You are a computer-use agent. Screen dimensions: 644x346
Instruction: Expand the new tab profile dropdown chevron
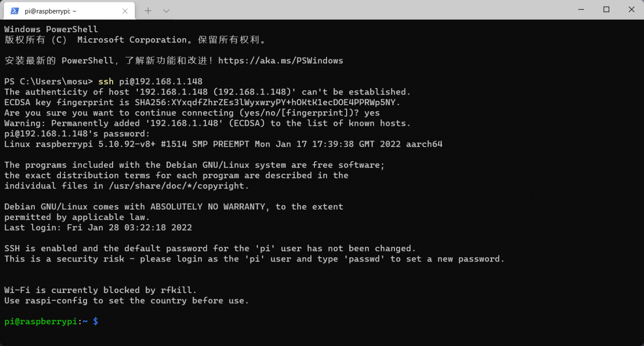167,11
